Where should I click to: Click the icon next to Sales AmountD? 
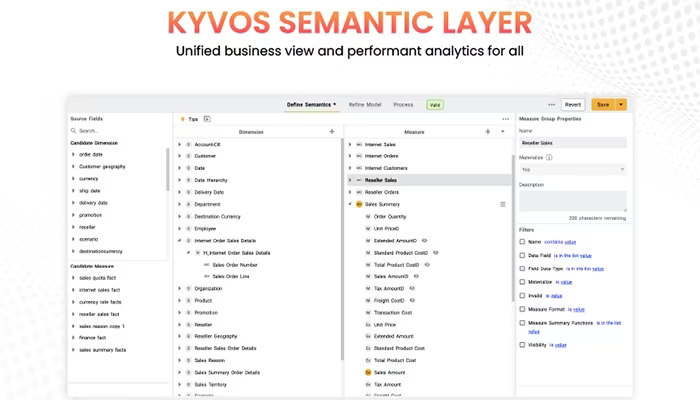click(x=416, y=276)
